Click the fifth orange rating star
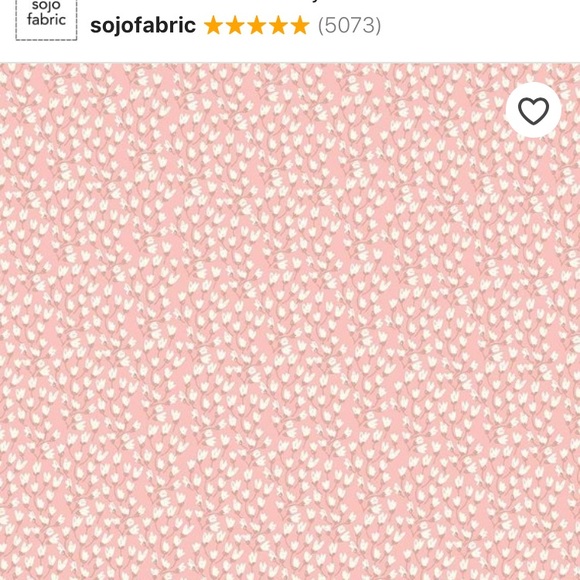The image size is (580, 580). (300, 26)
